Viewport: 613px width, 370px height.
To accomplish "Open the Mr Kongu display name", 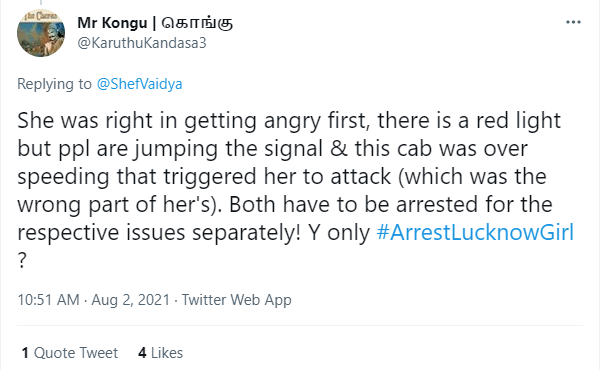I will 112,23.
